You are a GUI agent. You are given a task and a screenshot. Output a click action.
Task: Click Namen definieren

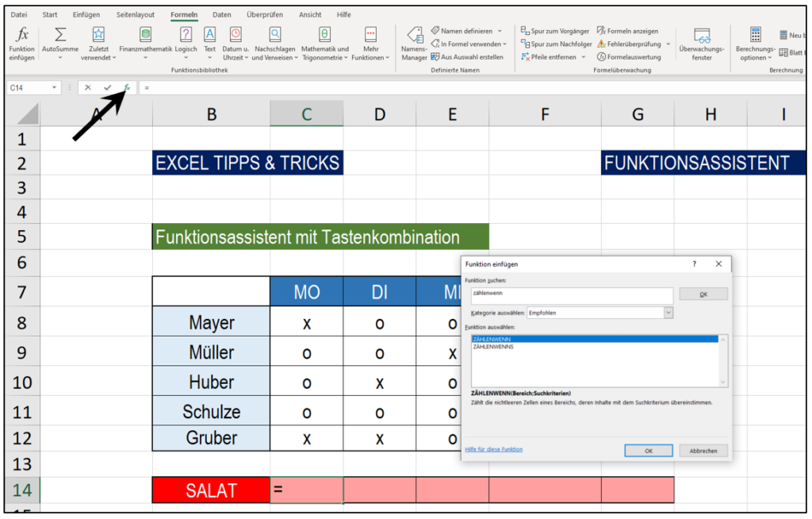pyautogui.click(x=462, y=31)
